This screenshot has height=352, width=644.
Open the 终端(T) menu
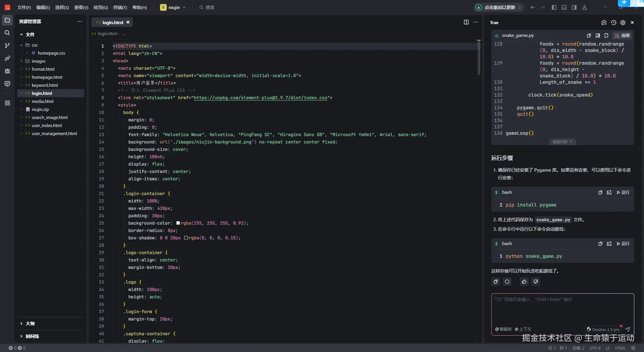(120, 7)
